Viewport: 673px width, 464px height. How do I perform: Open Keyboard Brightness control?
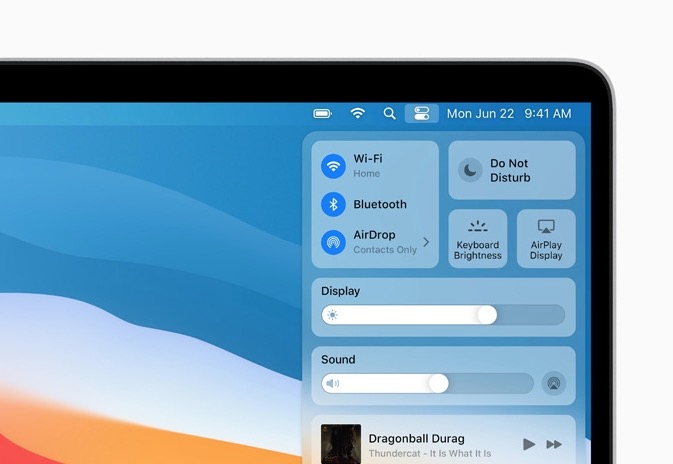pos(477,239)
